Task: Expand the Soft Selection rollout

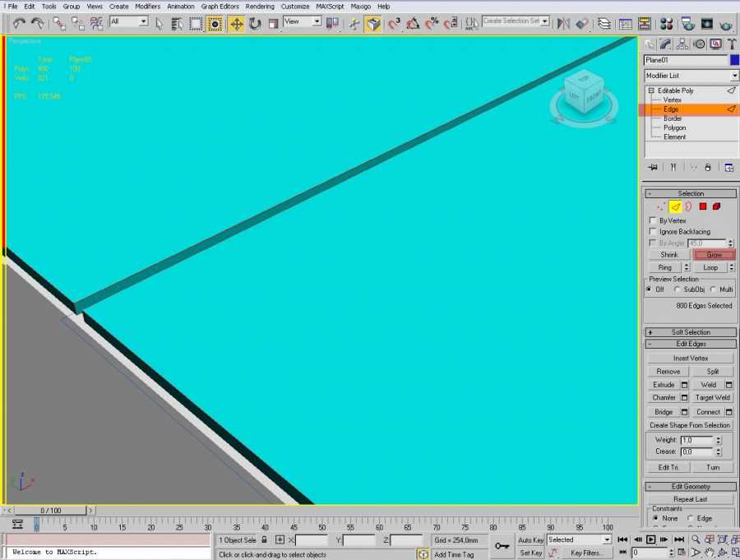Action: coord(690,332)
